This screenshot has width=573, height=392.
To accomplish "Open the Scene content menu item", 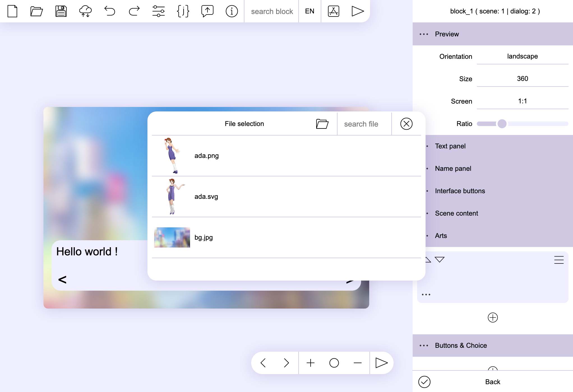I will tap(456, 213).
